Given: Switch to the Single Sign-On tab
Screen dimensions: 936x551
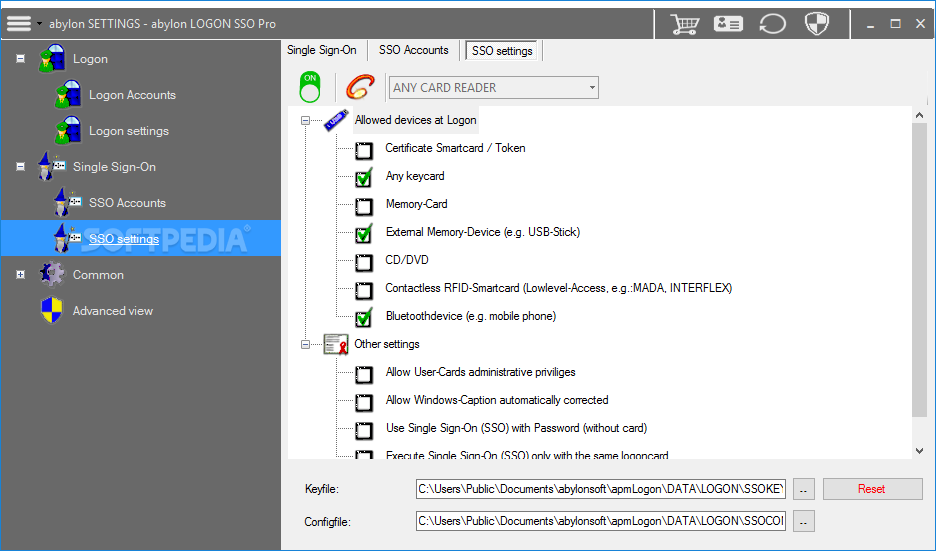Looking at the screenshot, I should click(x=321, y=50).
